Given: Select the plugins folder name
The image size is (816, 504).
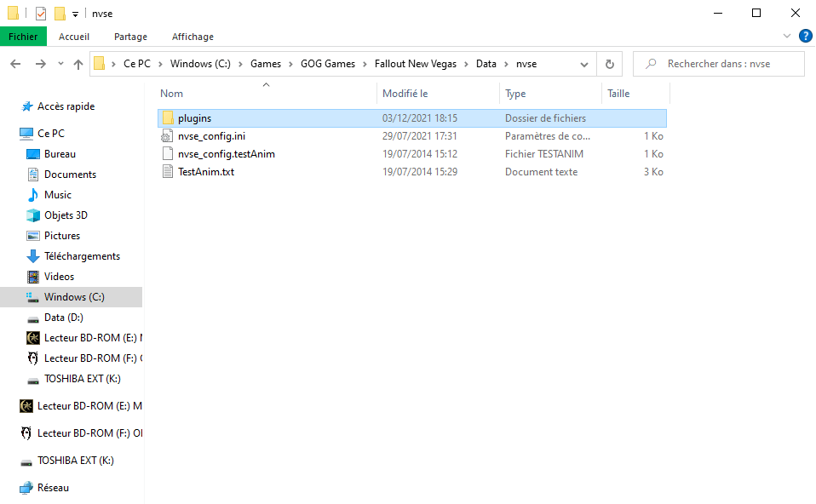Looking at the screenshot, I should tap(195, 118).
